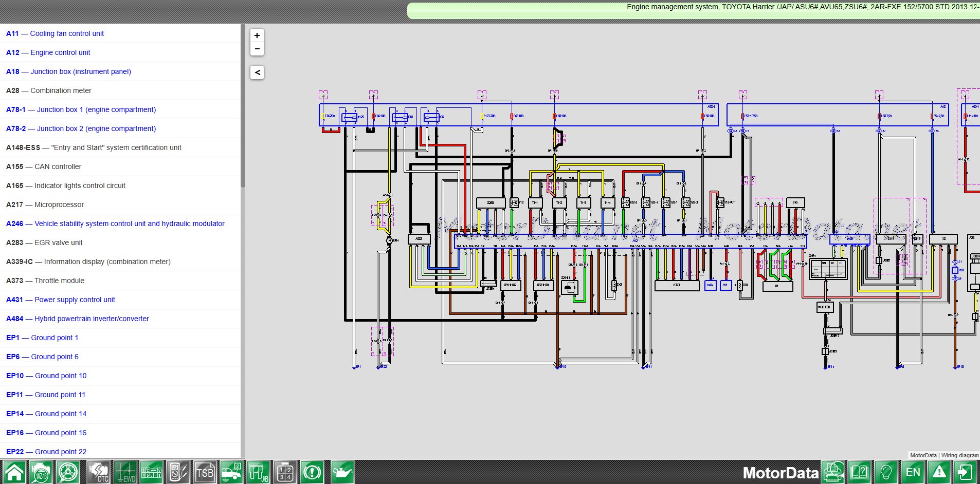Open the J/B fuse box icon
Screen dimensions: 980x484
[x=258, y=472]
